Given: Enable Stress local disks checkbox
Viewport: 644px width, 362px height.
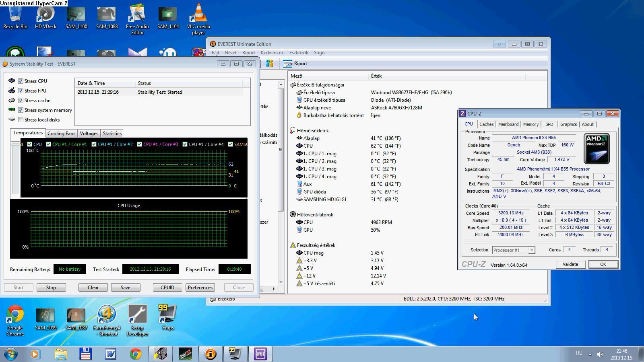Looking at the screenshot, I should pos(21,120).
